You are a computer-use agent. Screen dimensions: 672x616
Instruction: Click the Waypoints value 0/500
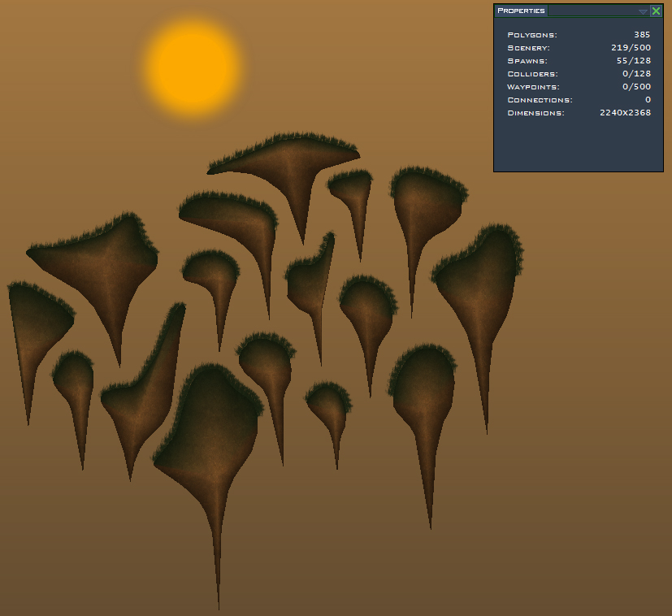pyautogui.click(x=637, y=87)
